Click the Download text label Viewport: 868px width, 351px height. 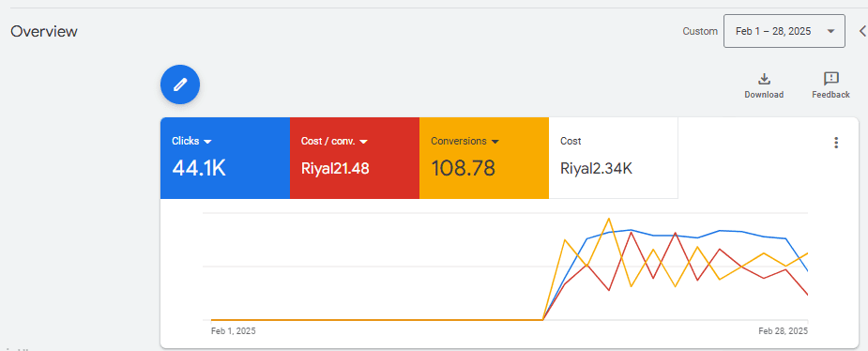[x=764, y=95]
